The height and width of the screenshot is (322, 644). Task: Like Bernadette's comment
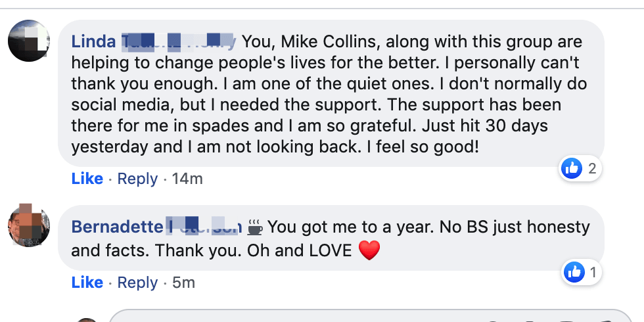click(87, 283)
